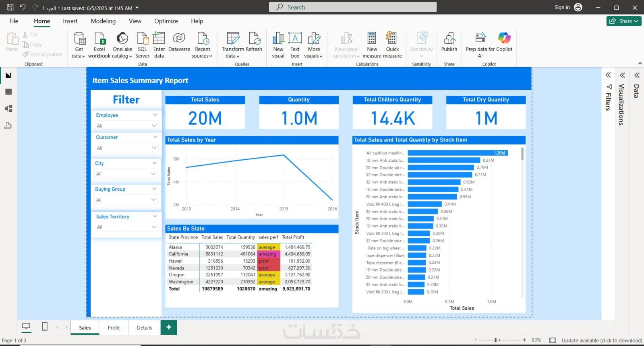The image size is (644, 346).
Task: Open the City slicer dropdown showing All
Action: click(125, 174)
